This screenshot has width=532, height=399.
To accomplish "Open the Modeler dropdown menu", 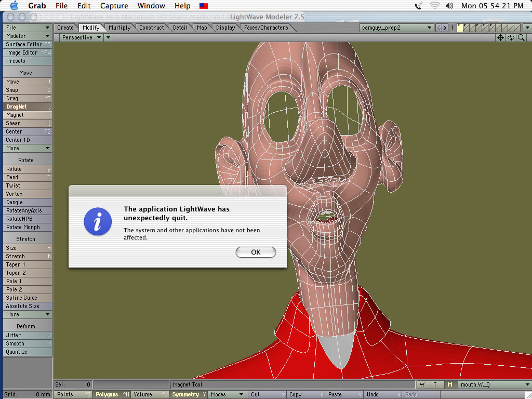I will pos(28,36).
